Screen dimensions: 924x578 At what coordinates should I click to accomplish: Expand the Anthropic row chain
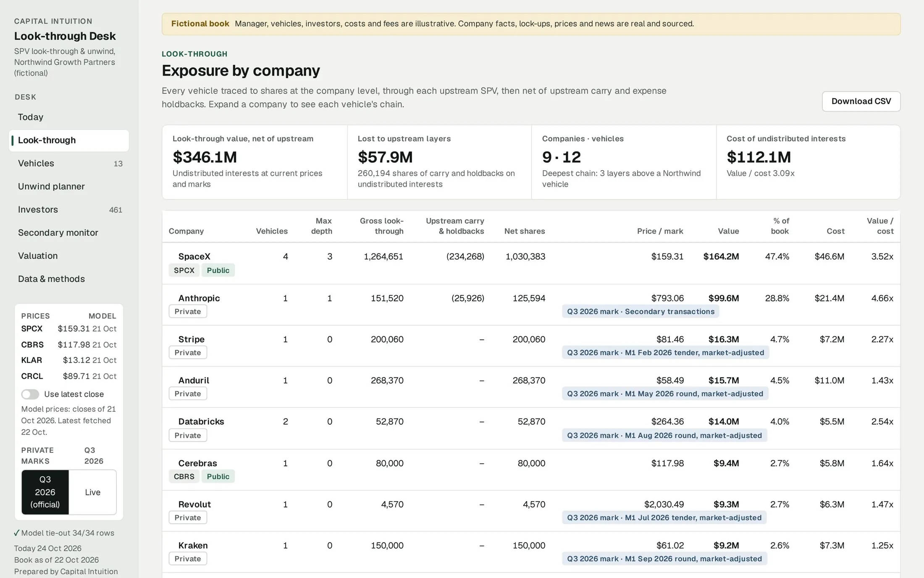point(531,304)
